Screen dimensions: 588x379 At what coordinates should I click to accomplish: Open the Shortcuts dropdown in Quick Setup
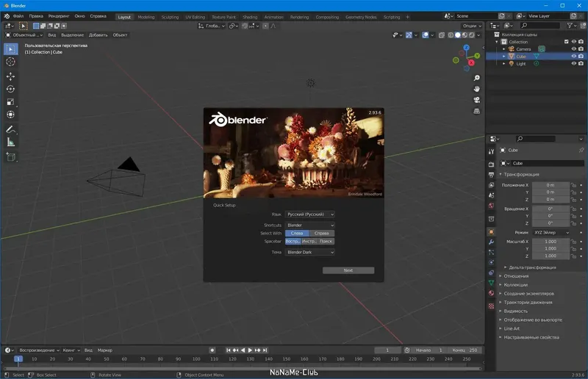click(309, 225)
